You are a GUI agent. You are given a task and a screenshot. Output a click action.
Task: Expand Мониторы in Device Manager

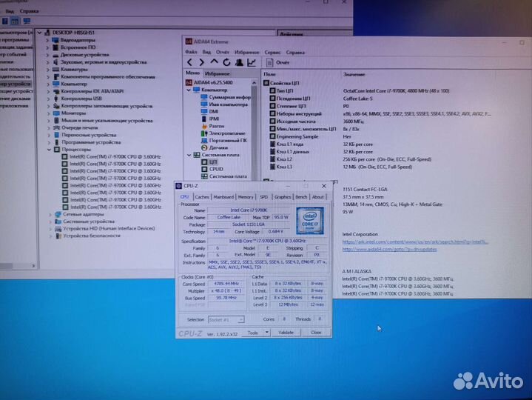click(x=48, y=113)
